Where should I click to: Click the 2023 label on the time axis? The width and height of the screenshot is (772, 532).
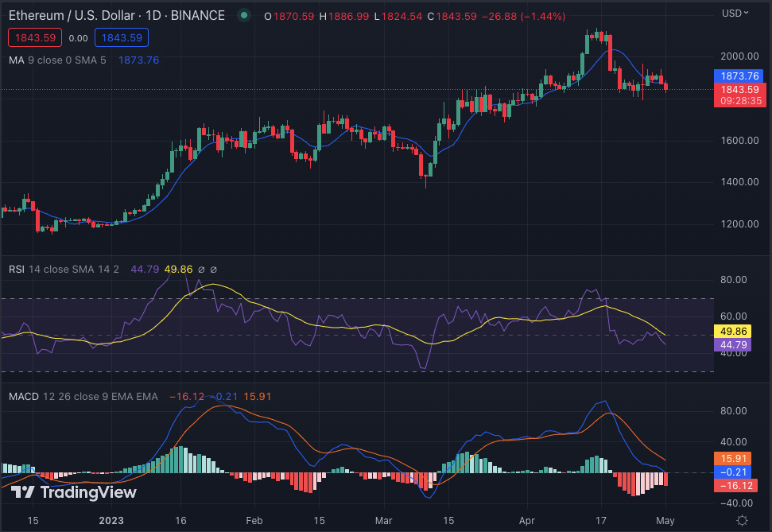[111, 520]
